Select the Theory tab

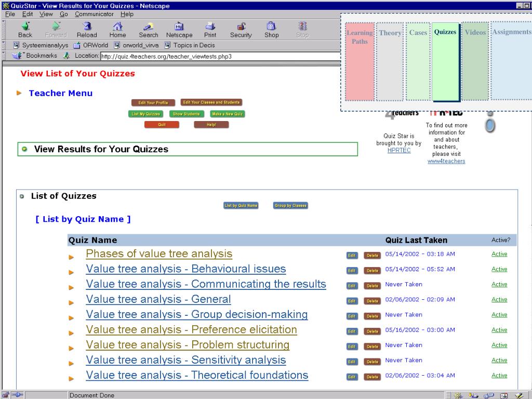(x=390, y=62)
